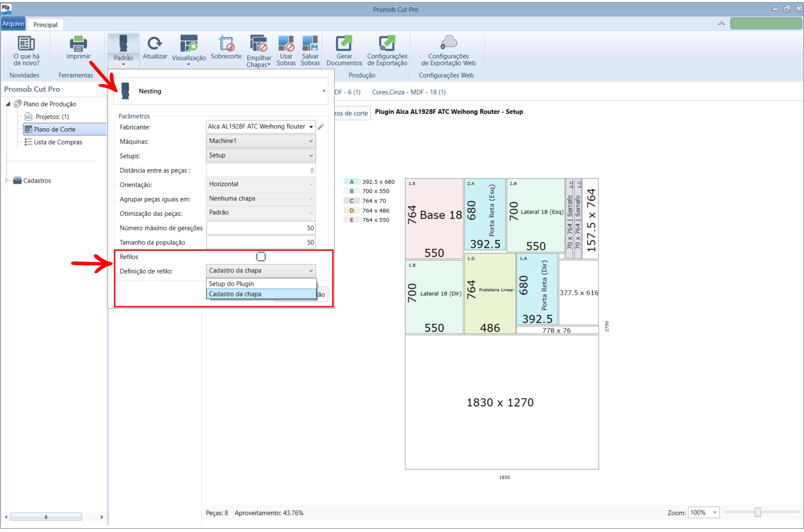Screen dimensions: 804x532
Task: Refresh the plan with the Atualizar icon
Action: click(155, 43)
